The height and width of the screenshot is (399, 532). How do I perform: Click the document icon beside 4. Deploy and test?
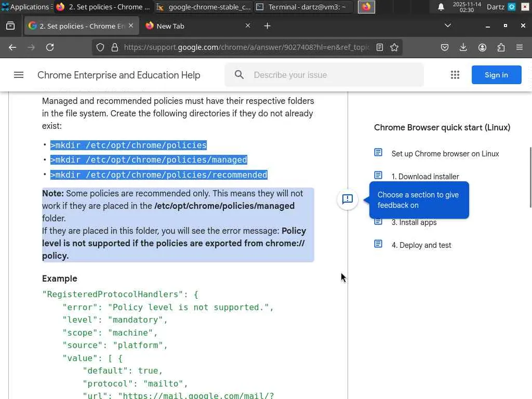tap(378, 244)
